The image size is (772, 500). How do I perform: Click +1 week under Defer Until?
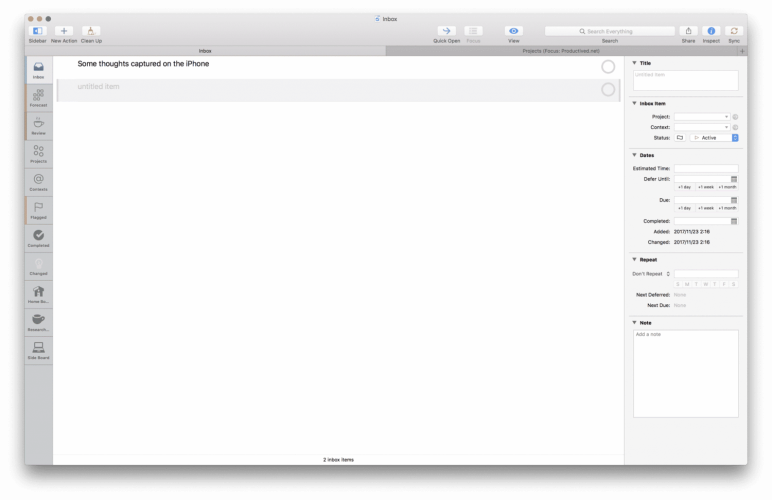click(706, 187)
